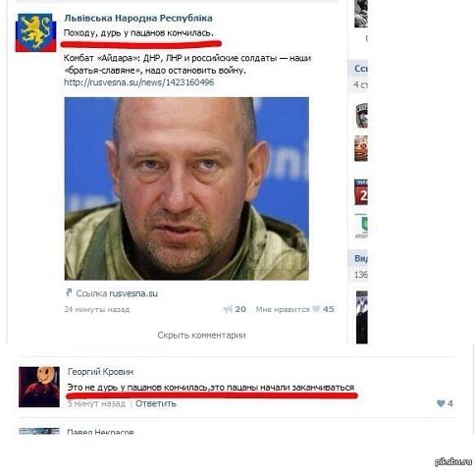Image resolution: width=476 pixels, height=471 pixels.
Task: Open Павел Некрасов's partially visible avatar
Action: (x=39, y=431)
